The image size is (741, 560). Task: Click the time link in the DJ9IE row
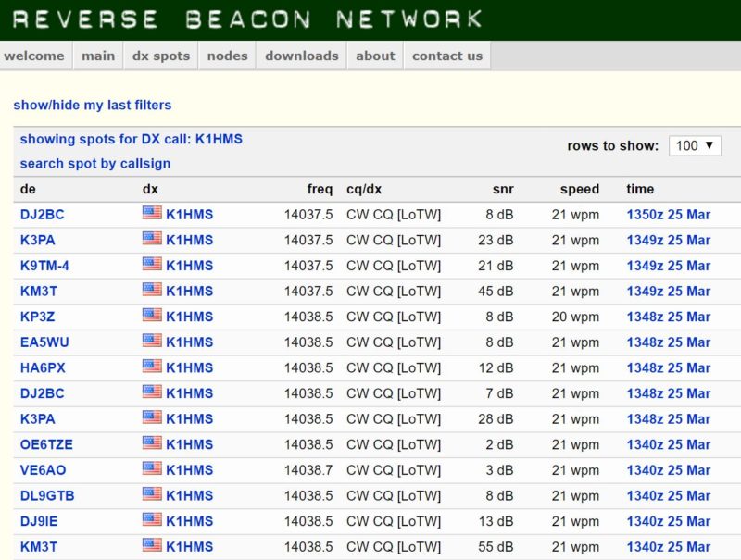[x=668, y=521]
